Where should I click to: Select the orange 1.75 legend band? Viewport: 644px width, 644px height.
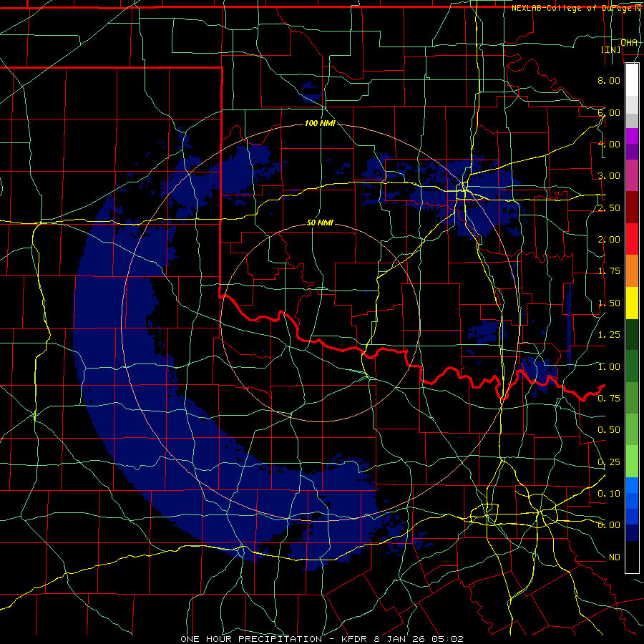(x=632, y=271)
